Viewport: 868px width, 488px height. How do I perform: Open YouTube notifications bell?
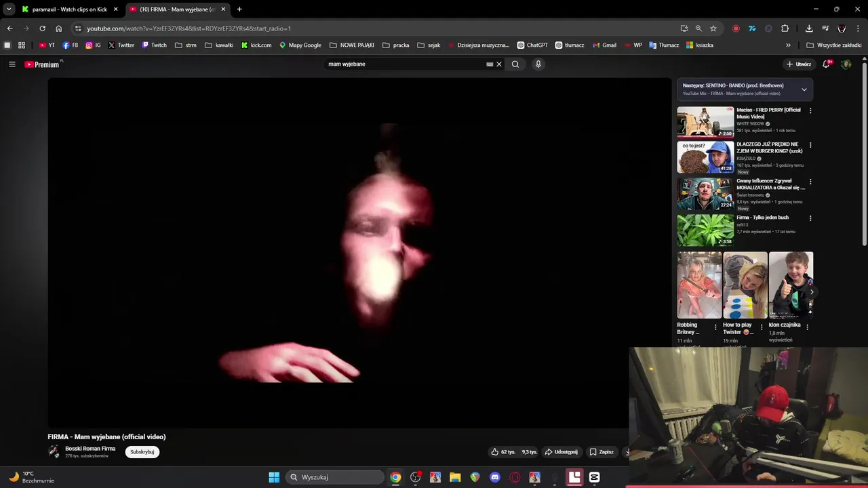[x=827, y=64]
